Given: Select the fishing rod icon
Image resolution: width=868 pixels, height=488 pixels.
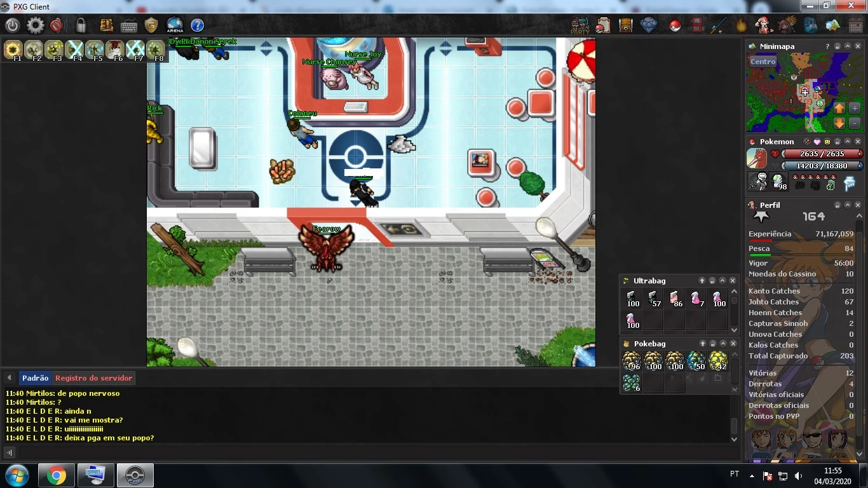Looking at the screenshot, I should click(719, 25).
